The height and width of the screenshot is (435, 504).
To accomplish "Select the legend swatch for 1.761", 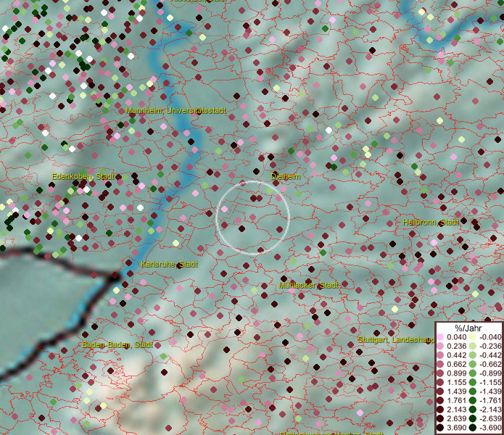I will [440, 400].
